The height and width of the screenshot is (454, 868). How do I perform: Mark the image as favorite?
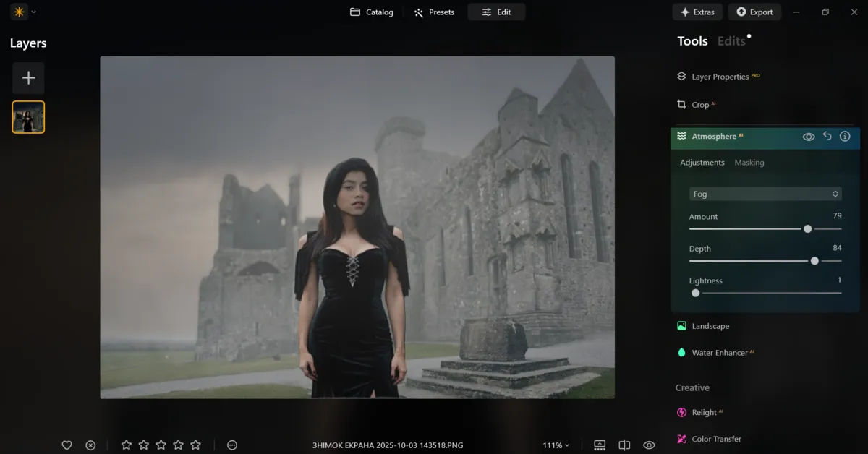[67, 445]
